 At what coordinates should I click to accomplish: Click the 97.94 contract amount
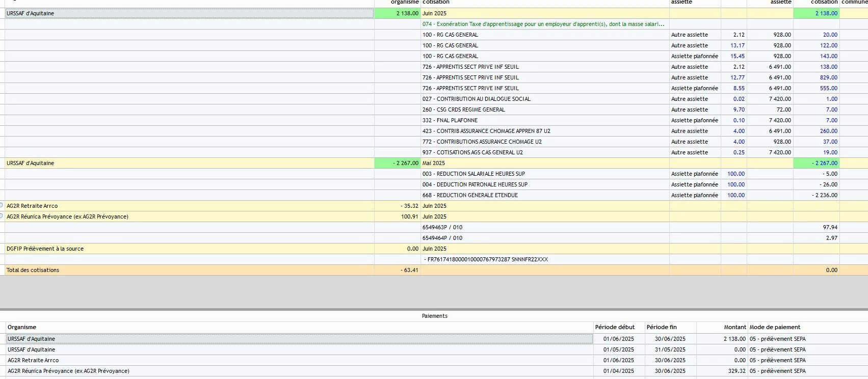point(830,227)
